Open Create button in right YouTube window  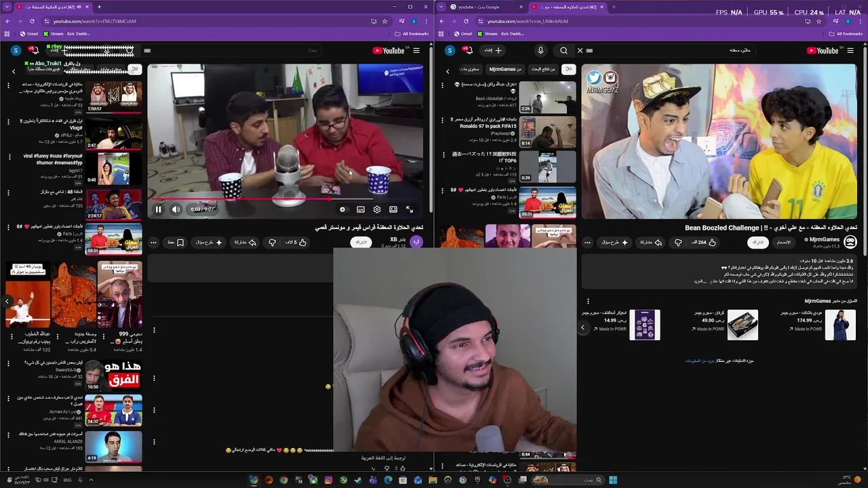(493, 50)
